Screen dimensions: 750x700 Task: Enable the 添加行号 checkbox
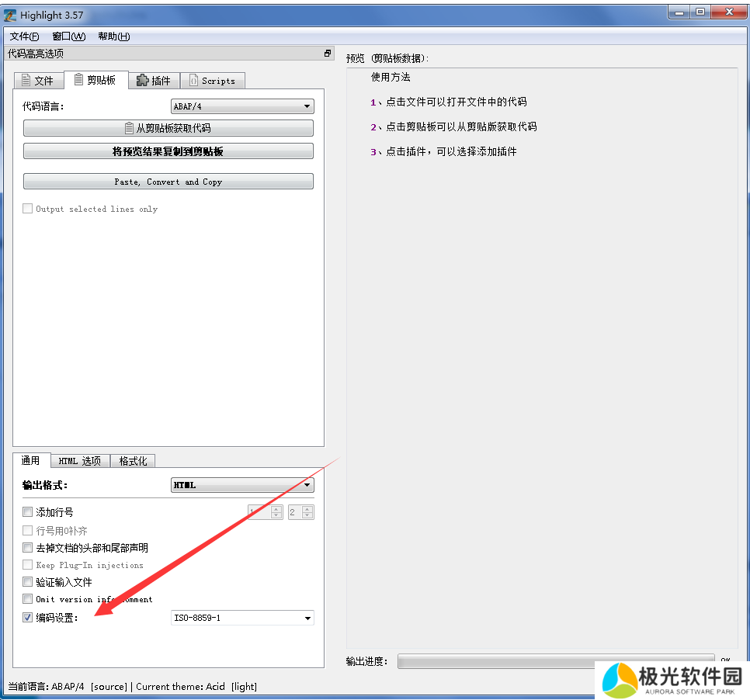pos(28,512)
